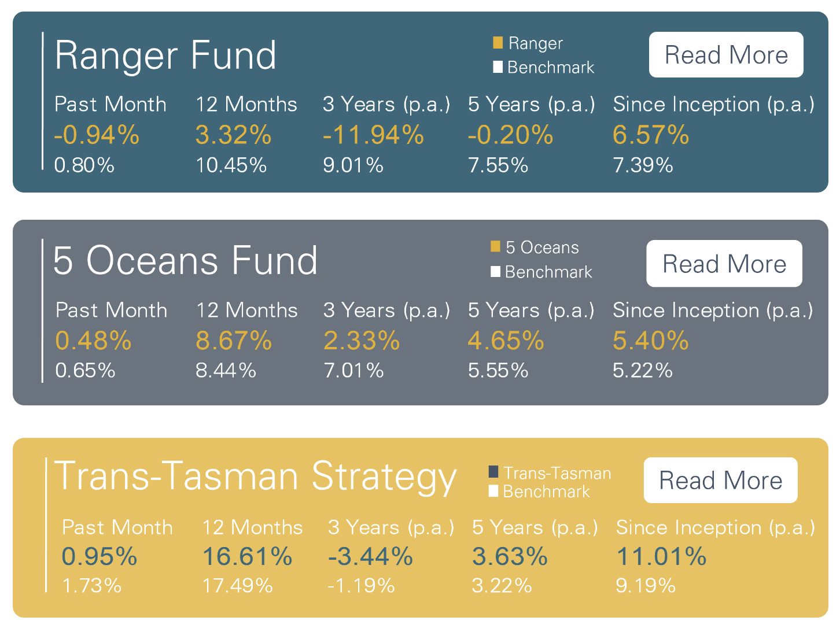Click Ranger Fund's -11.94% 3-year return
840x628 pixels.
click(x=373, y=135)
